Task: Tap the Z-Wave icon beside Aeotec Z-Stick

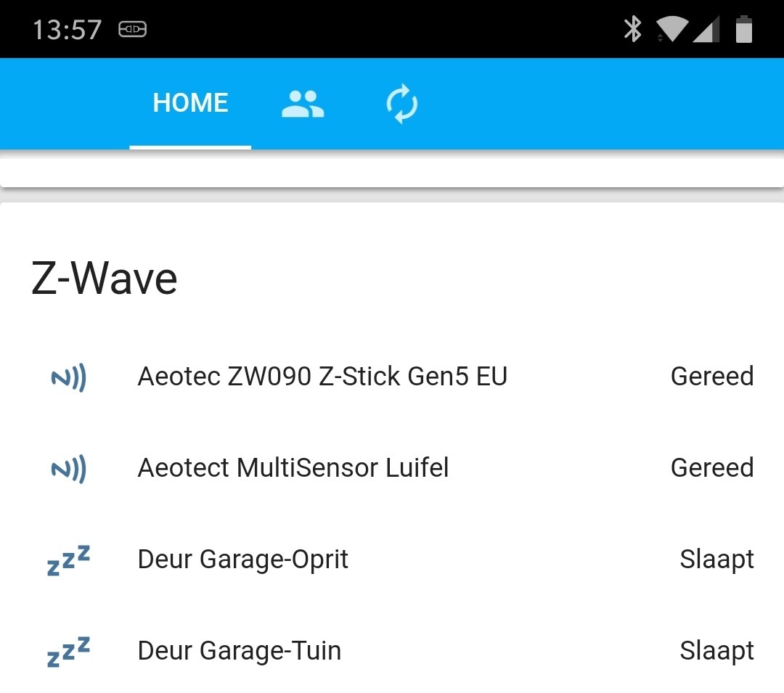Action: (x=69, y=377)
